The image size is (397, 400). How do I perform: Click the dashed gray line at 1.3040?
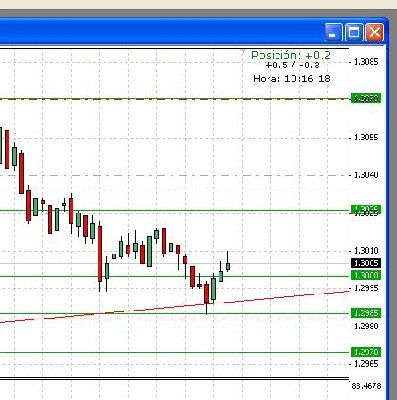tap(175, 175)
